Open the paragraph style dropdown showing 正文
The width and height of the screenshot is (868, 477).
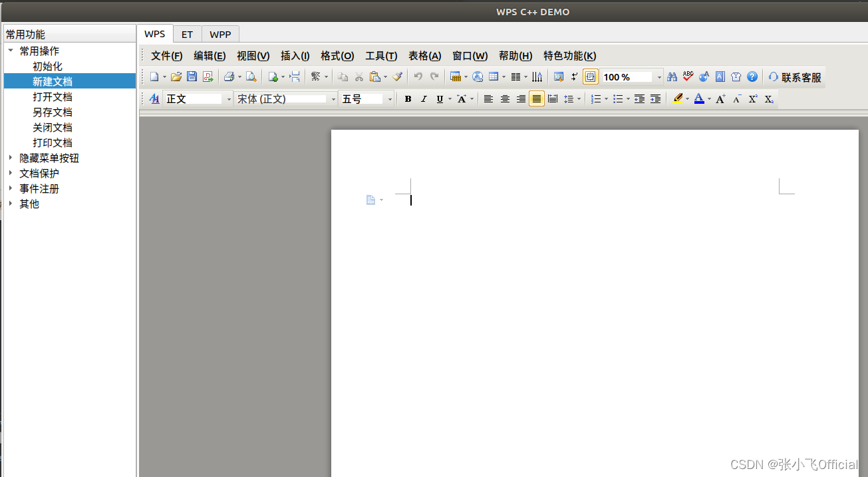click(198, 98)
